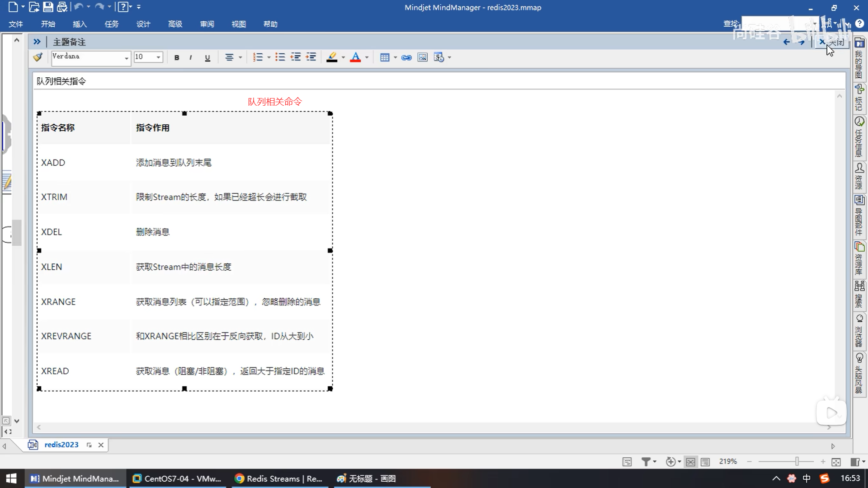Open the 插入 menu
868x488 pixels.
coord(80,24)
